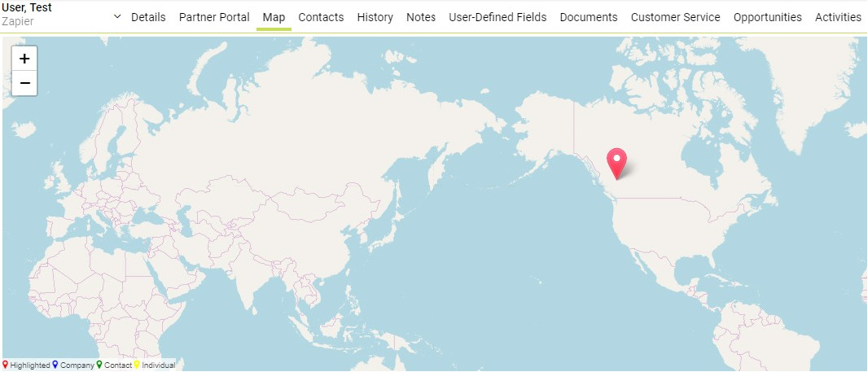868x372 pixels.
Task: Go to the Notes tab
Action: (x=421, y=17)
